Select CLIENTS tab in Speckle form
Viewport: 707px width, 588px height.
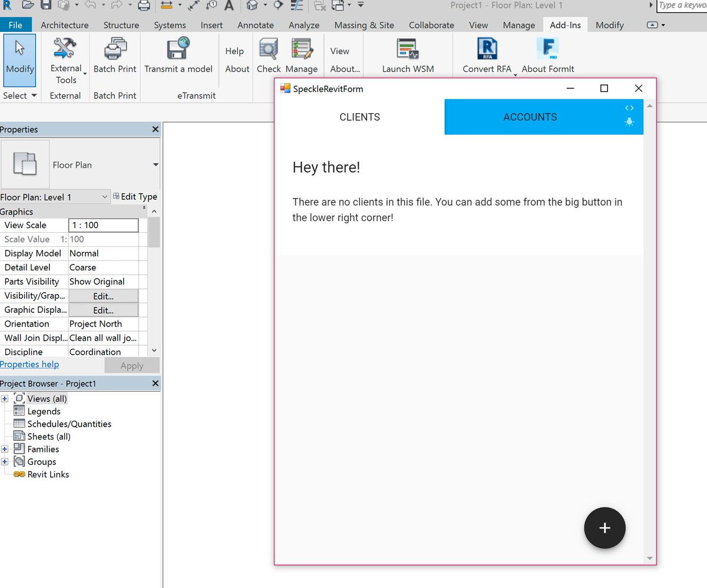tap(360, 117)
